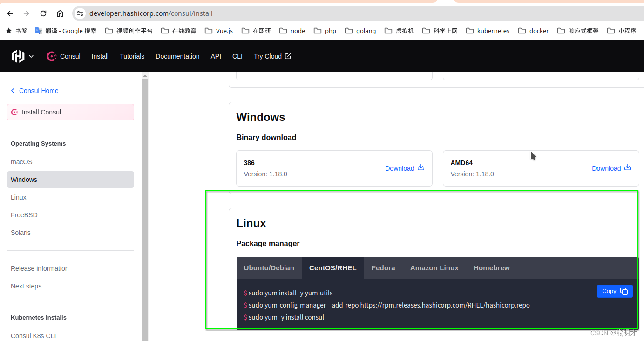Viewport: 644px width, 341px height.
Task: Switch to CentOS/RHEL tab
Action: 333,268
